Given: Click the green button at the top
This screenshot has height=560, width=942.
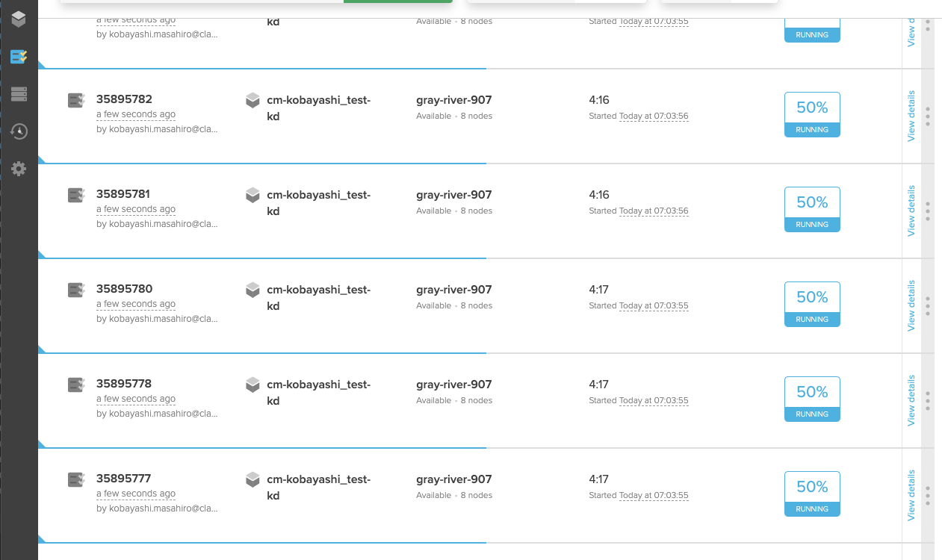Looking at the screenshot, I should click(x=397, y=1).
